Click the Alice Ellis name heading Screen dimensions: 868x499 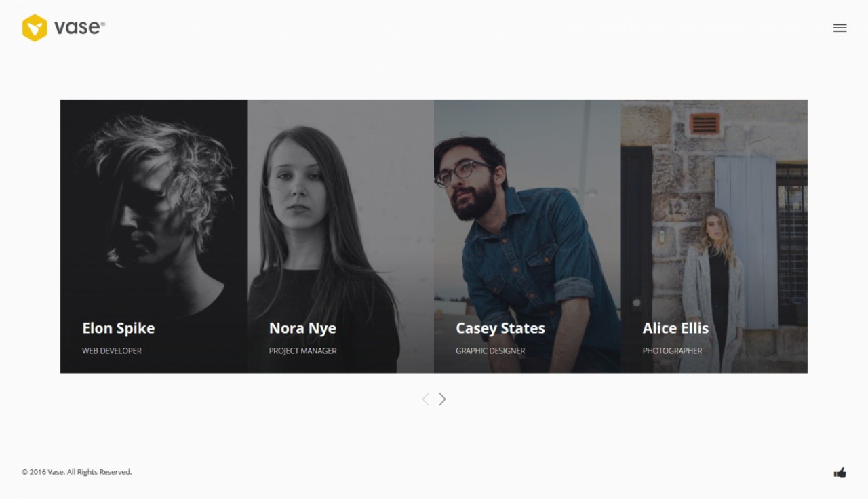pyautogui.click(x=675, y=328)
